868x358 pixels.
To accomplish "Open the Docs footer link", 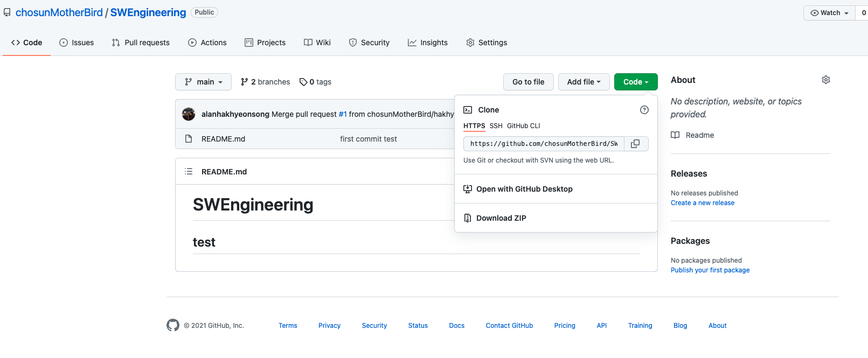I will (x=457, y=326).
